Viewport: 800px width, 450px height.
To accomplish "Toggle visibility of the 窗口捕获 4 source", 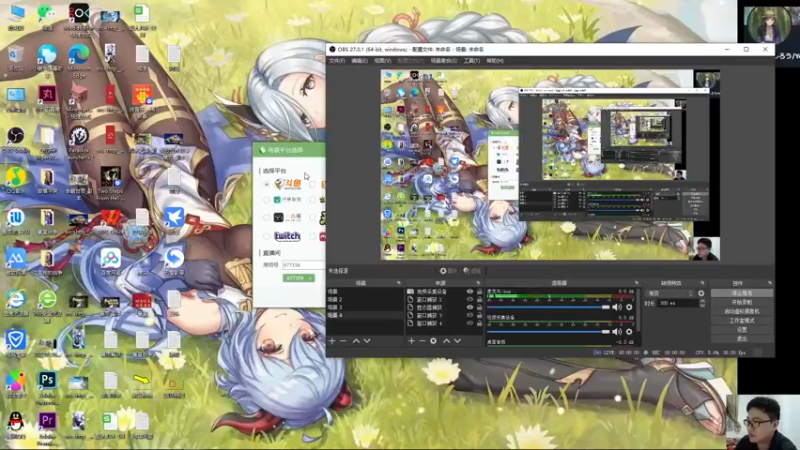I will [470, 323].
